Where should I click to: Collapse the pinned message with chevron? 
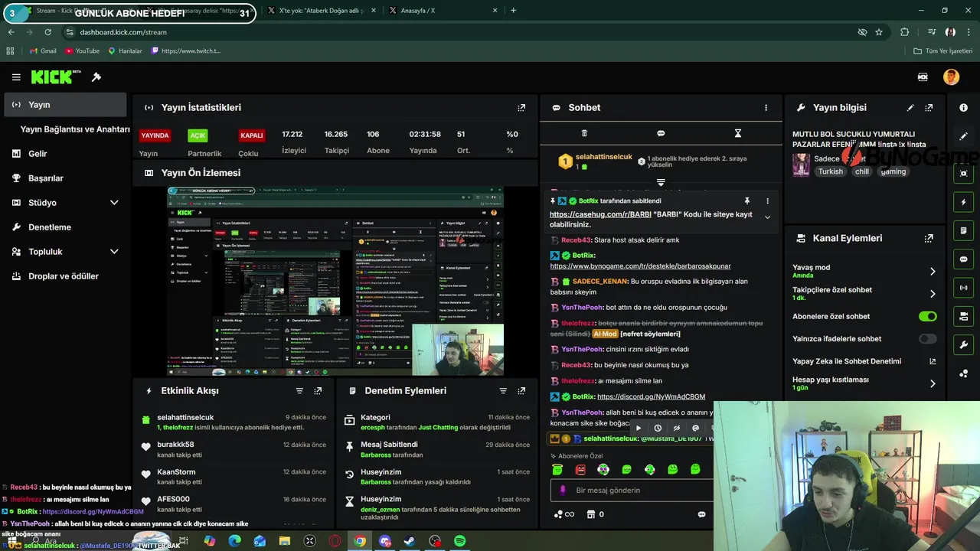(767, 217)
